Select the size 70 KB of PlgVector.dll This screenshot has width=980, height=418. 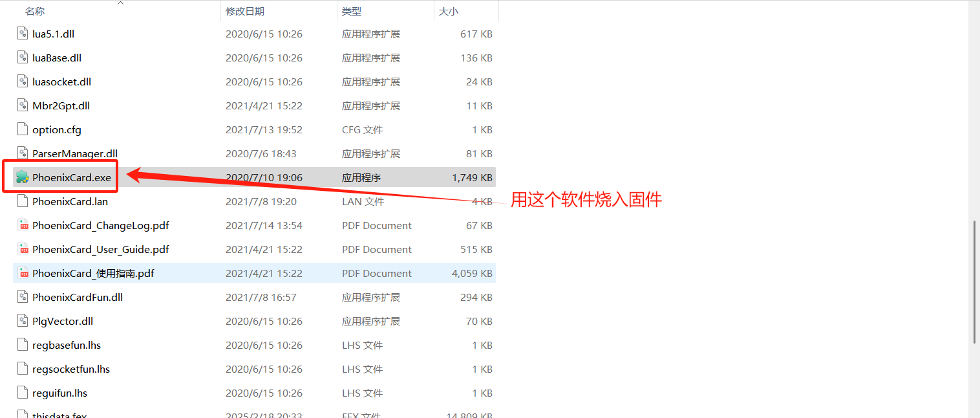[479, 321]
